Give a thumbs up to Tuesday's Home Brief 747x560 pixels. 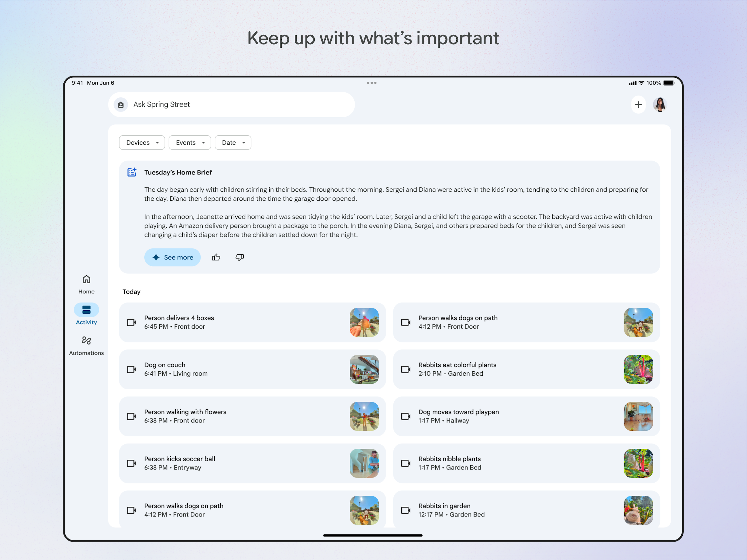[x=216, y=257]
